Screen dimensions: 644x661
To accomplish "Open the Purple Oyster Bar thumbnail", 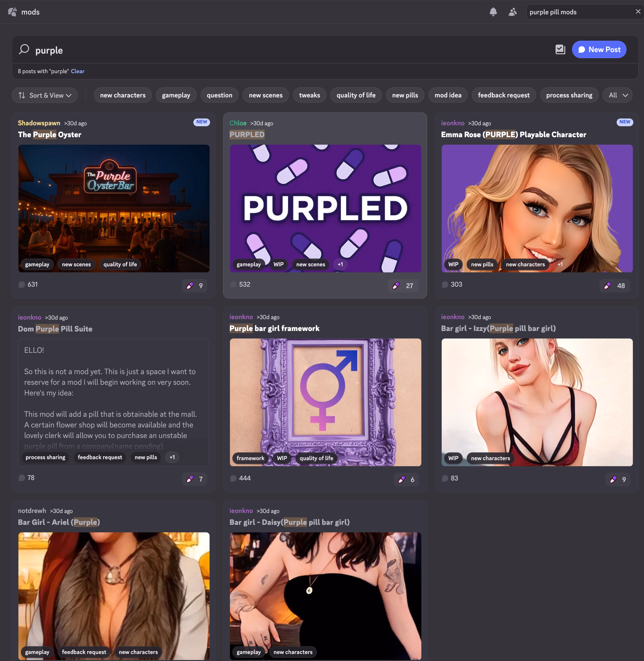I will coord(114,208).
